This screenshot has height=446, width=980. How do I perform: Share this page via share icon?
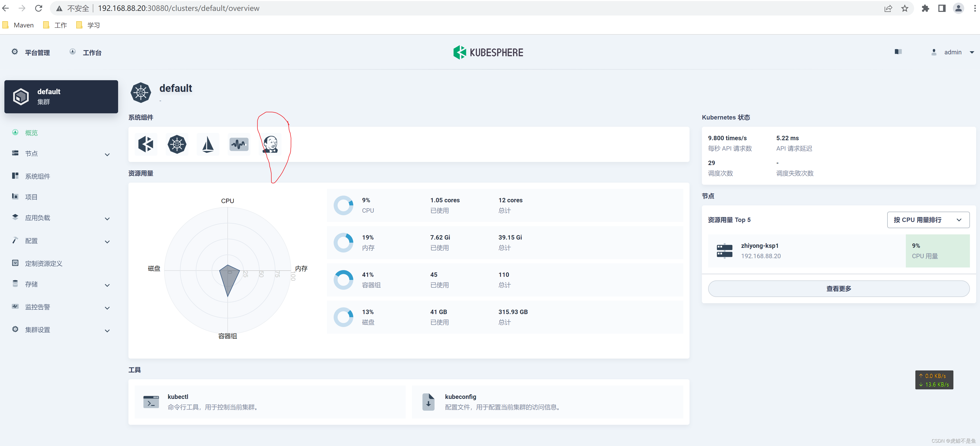[888, 8]
